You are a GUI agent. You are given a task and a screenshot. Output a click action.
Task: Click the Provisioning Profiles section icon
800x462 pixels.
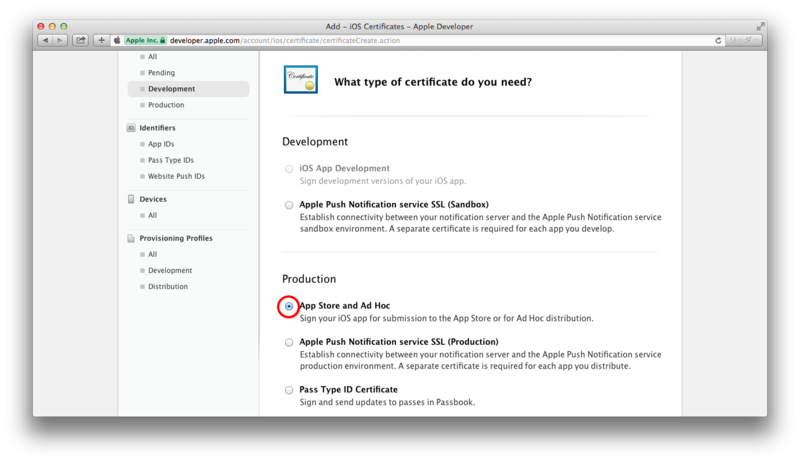[x=131, y=238]
